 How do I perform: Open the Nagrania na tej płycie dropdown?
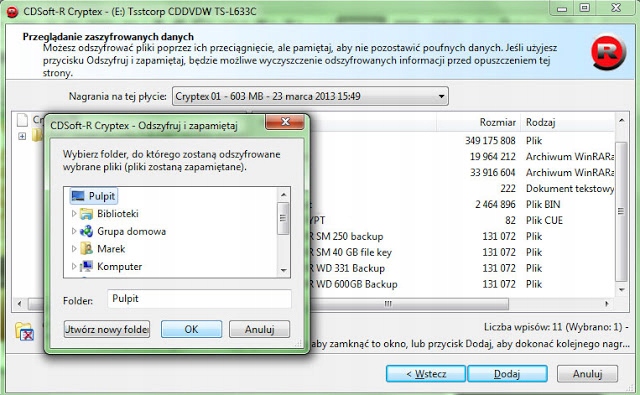click(x=310, y=96)
